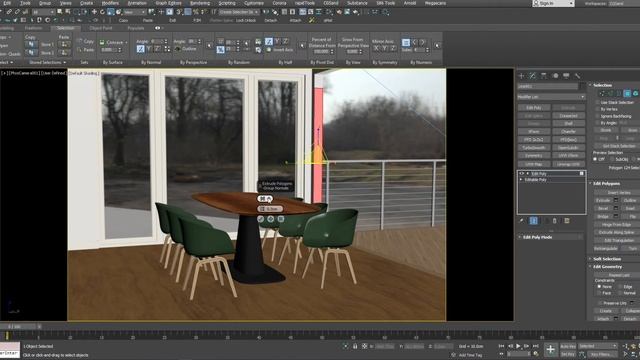Click the Cancel X in extrude caddy

(x=281, y=219)
